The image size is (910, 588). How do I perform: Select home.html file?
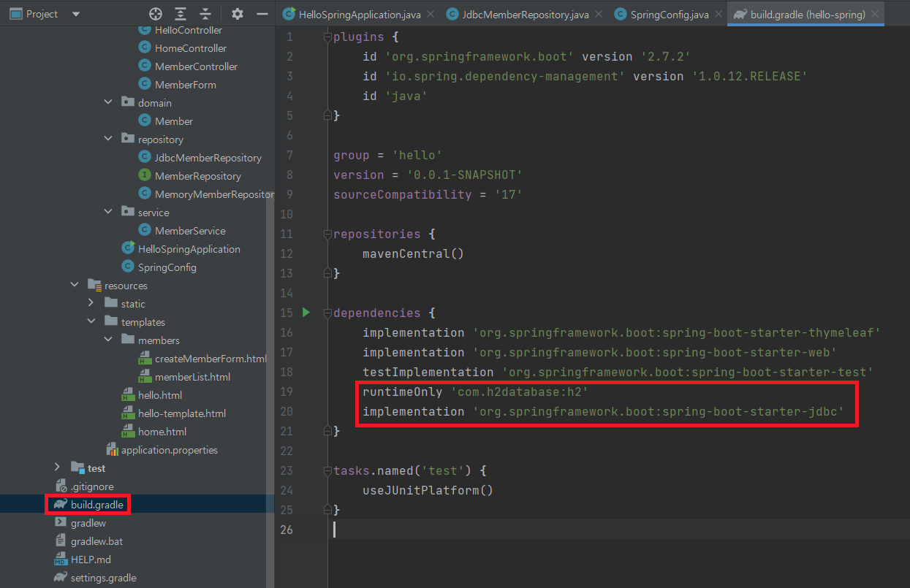click(162, 432)
